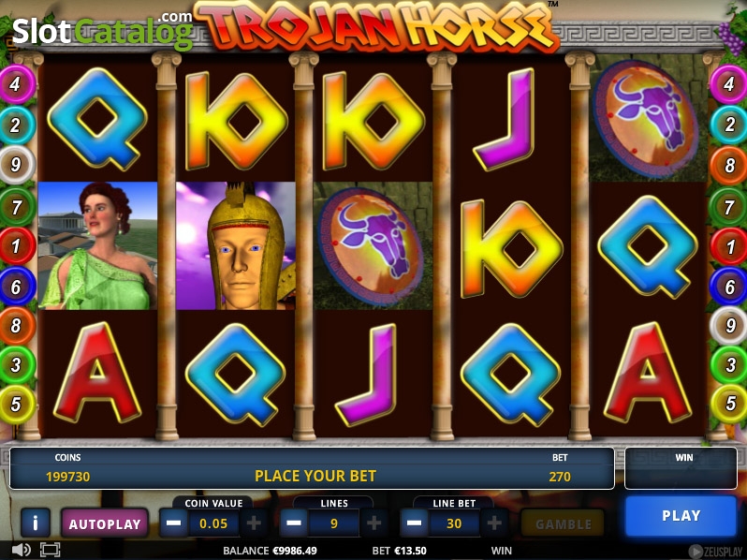The width and height of the screenshot is (747, 560).
Task: Toggle fullscreen mode icon
Action: pos(50,550)
